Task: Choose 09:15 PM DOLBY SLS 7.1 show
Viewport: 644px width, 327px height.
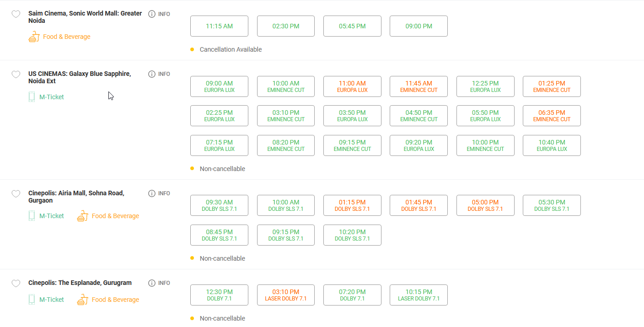Action: pyautogui.click(x=286, y=235)
